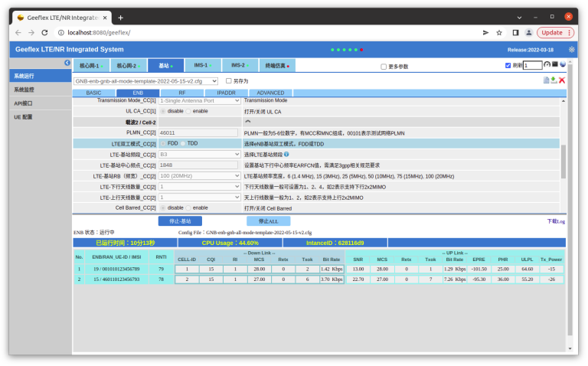Reload the page in Chrome
This screenshot has width=588, height=366.
pyautogui.click(x=44, y=33)
